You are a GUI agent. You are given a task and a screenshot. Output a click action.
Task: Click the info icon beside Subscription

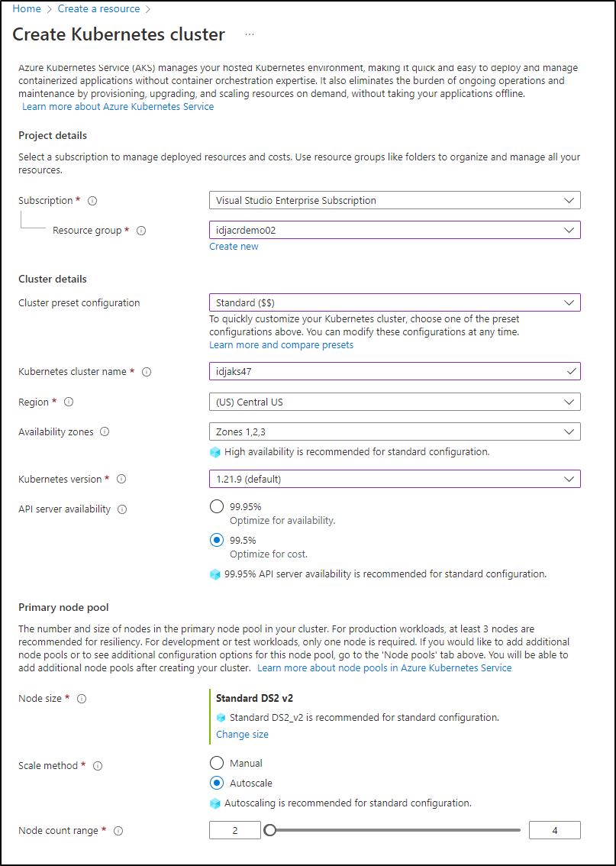pyautogui.click(x=92, y=201)
